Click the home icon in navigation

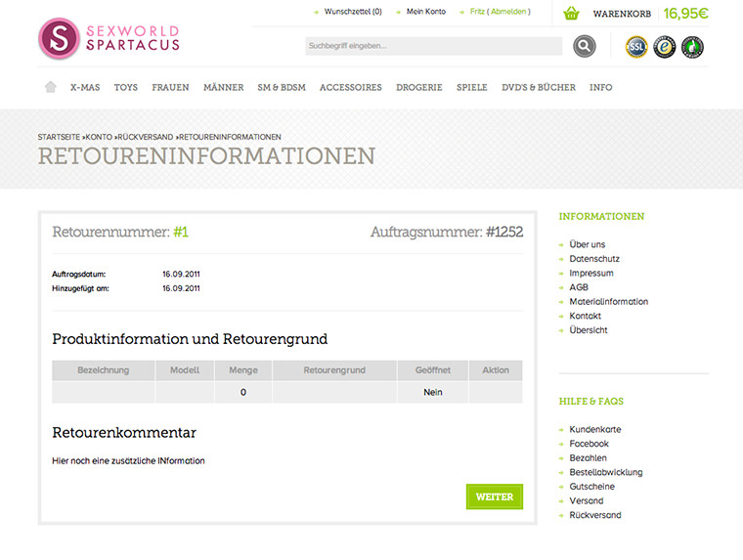(x=50, y=87)
